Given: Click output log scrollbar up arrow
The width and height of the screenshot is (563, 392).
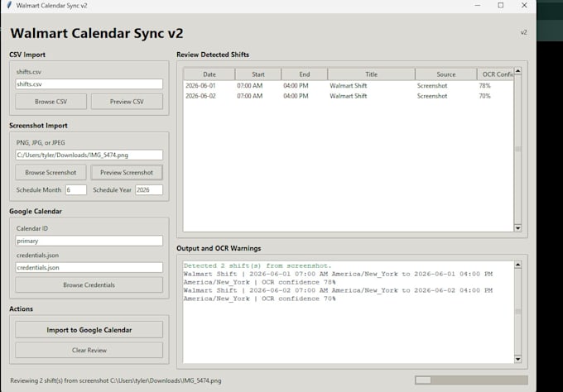Looking at the screenshot, I should pyautogui.click(x=517, y=265).
